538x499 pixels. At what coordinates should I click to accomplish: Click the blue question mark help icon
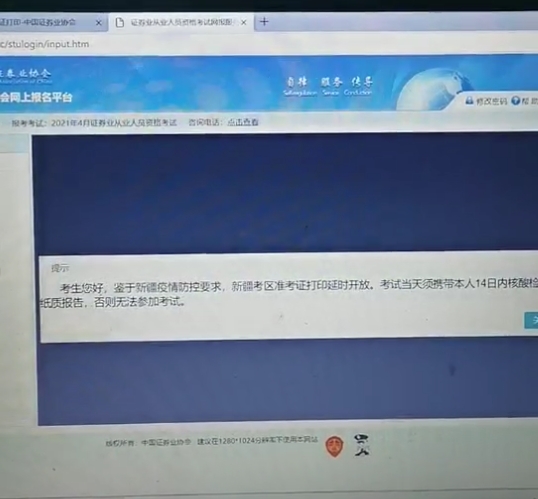515,101
